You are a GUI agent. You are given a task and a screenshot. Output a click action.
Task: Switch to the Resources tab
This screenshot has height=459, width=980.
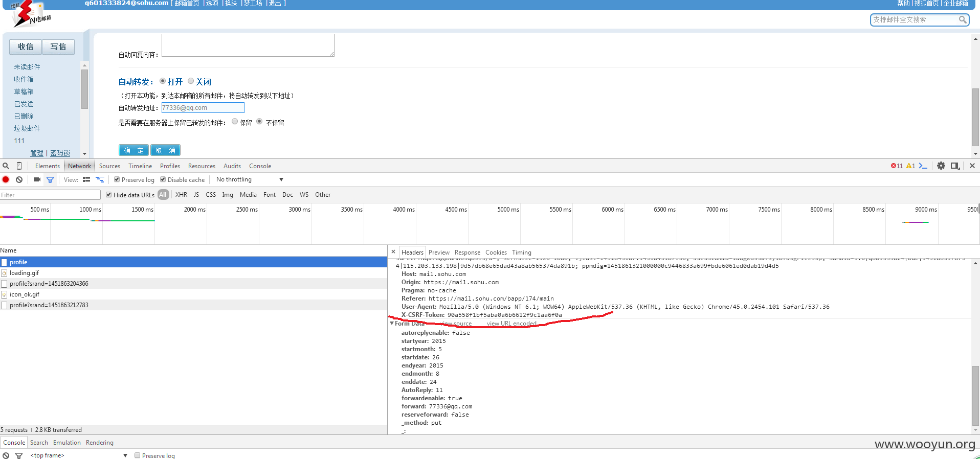[202, 166]
